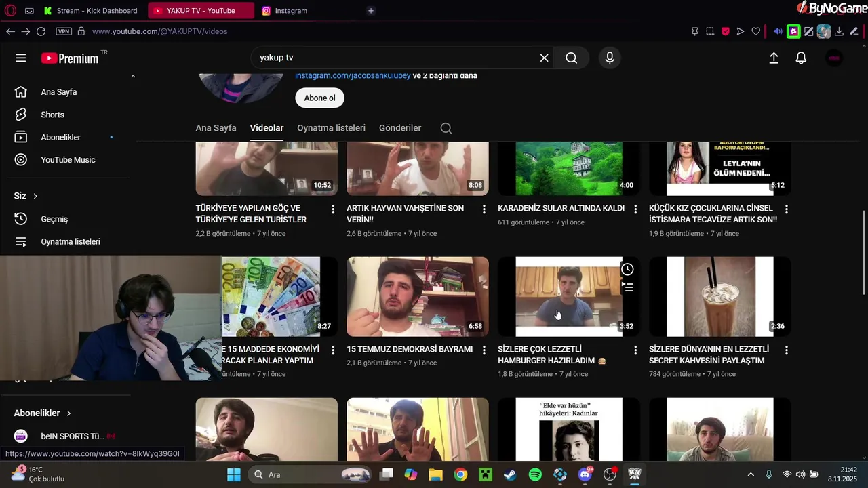Open the notifications bell

tap(801, 58)
